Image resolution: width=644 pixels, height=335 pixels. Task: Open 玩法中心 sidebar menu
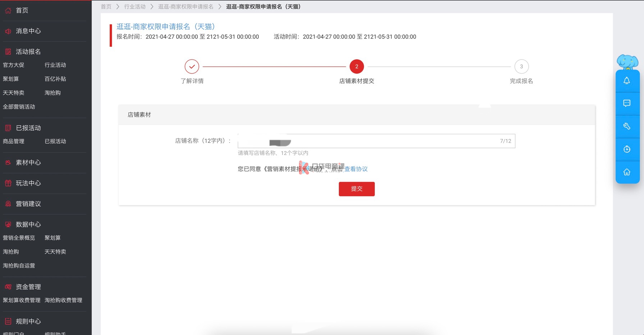click(x=28, y=183)
